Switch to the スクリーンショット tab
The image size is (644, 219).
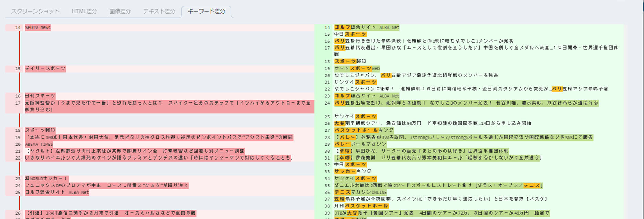tap(35, 11)
